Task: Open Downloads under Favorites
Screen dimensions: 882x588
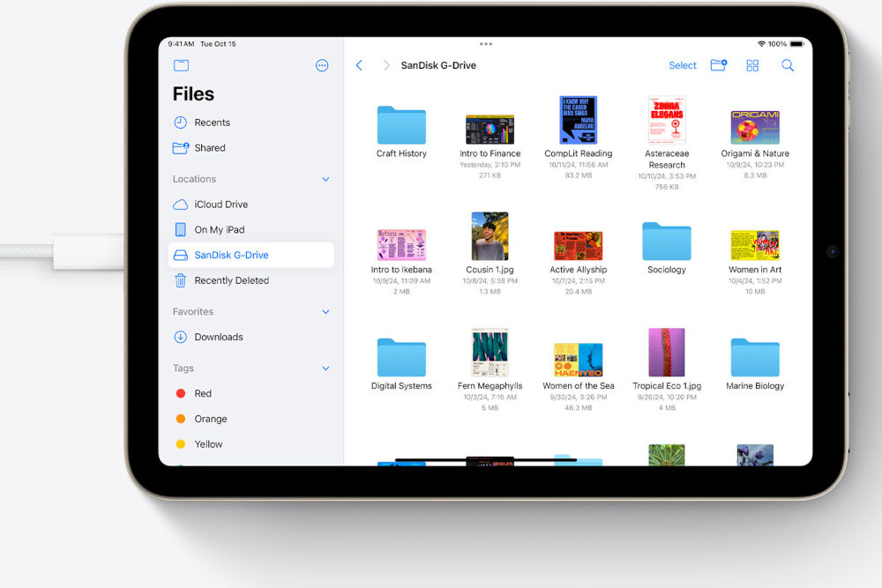Action: click(218, 337)
